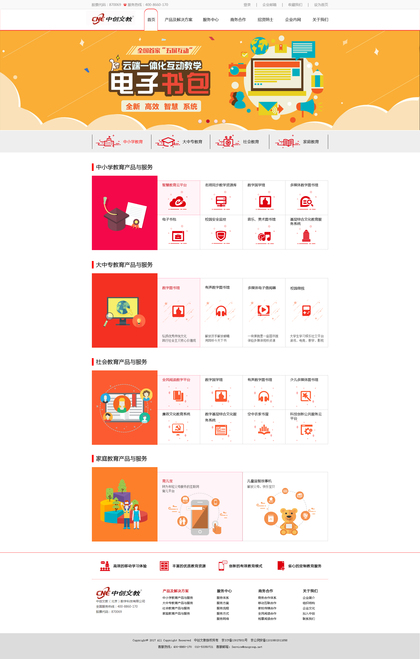
Task: Open the 服务中心 footer column heading
Action: click(x=224, y=590)
